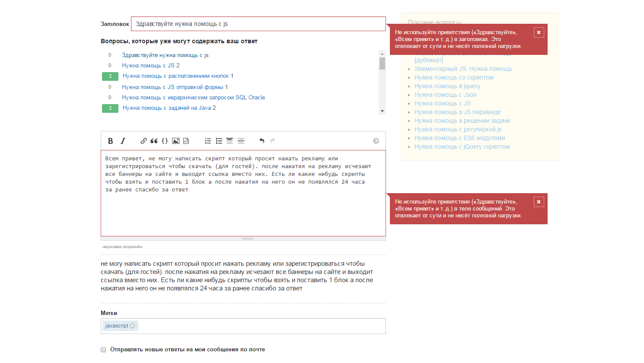Screen dimensions: 644x363
Task: Click inside the question body textarea
Action: (x=243, y=193)
